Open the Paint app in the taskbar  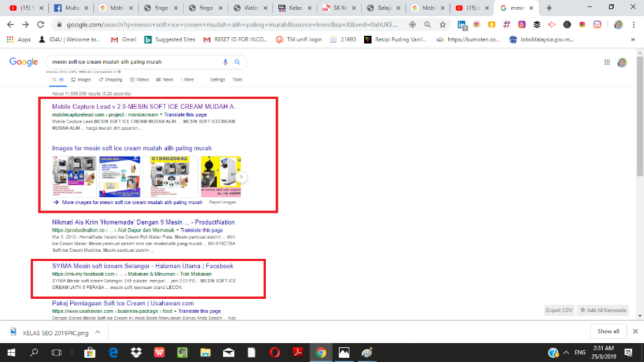pos(367,353)
